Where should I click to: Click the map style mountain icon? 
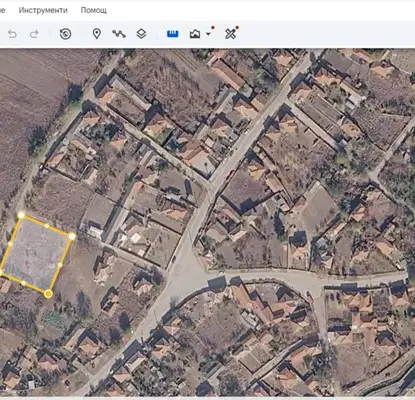[x=195, y=34]
